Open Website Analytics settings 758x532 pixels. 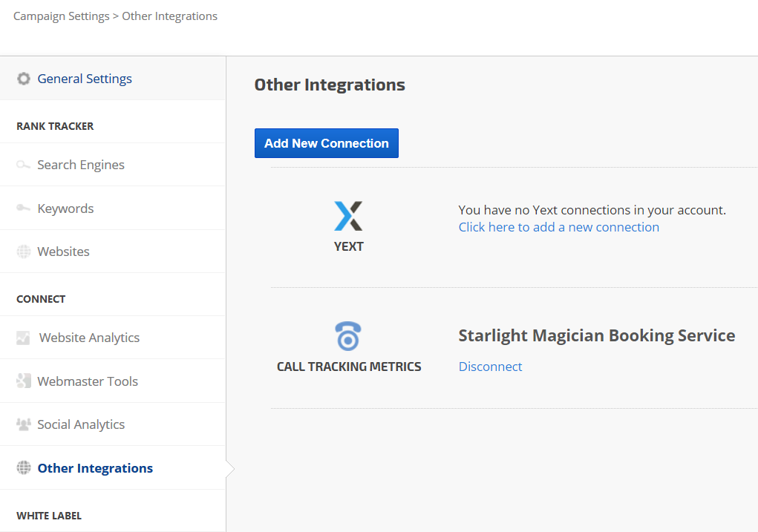point(89,338)
